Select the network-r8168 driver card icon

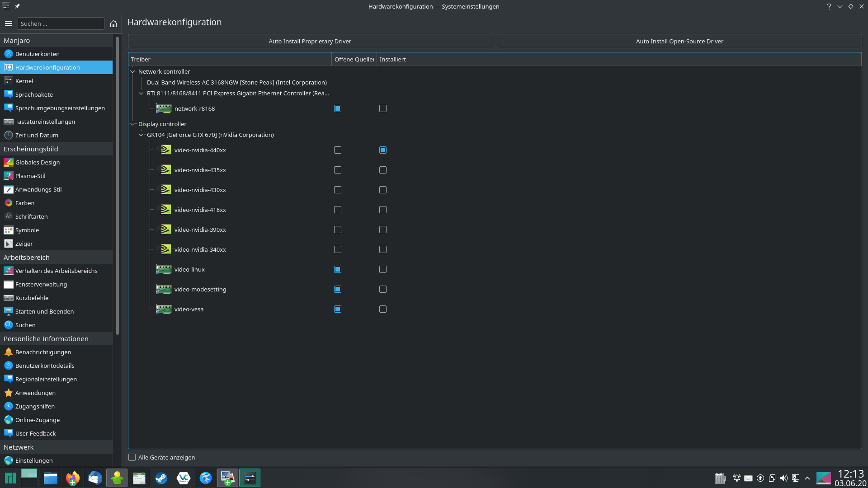pyautogui.click(x=164, y=108)
